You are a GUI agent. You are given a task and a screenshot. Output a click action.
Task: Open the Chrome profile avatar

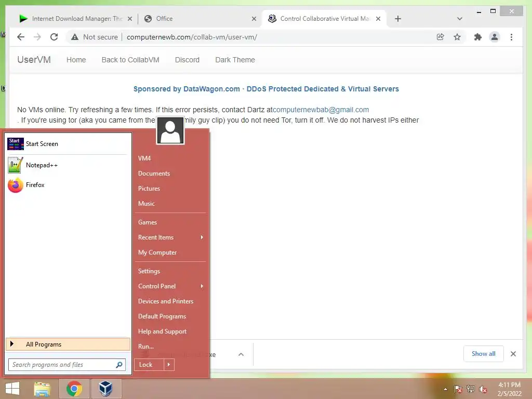(495, 37)
